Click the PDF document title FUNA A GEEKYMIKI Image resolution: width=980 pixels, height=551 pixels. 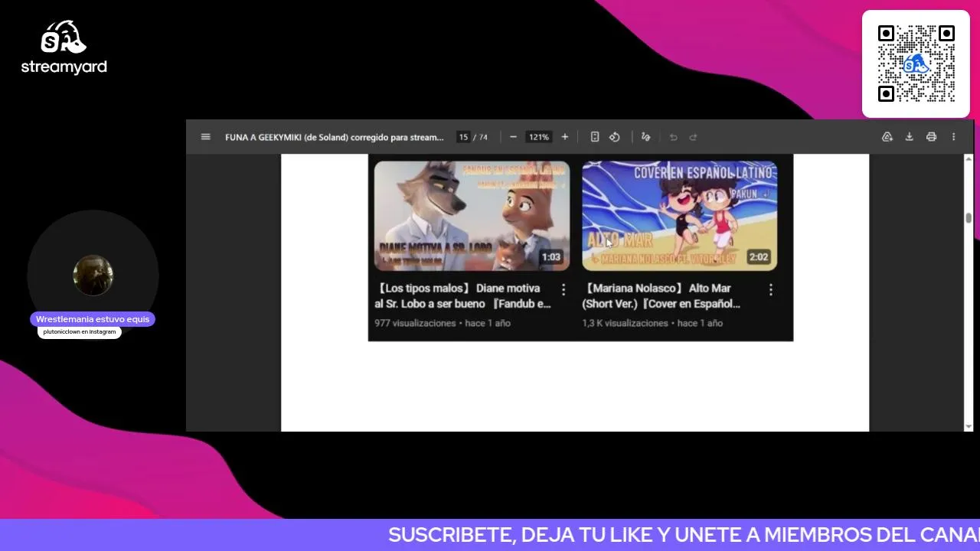click(334, 137)
